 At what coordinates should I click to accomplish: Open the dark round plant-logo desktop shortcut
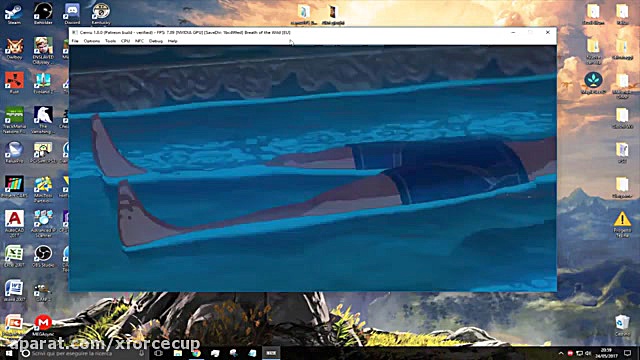(593, 83)
